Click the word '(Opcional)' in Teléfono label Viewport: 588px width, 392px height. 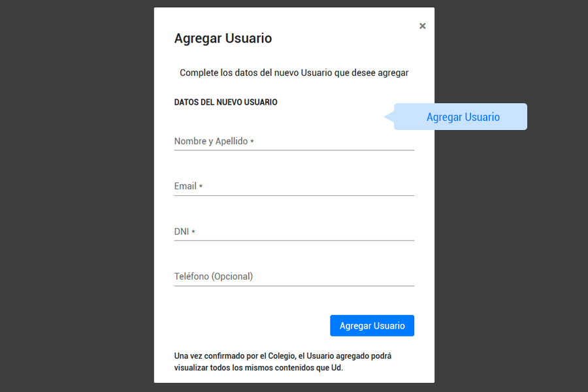coord(232,276)
